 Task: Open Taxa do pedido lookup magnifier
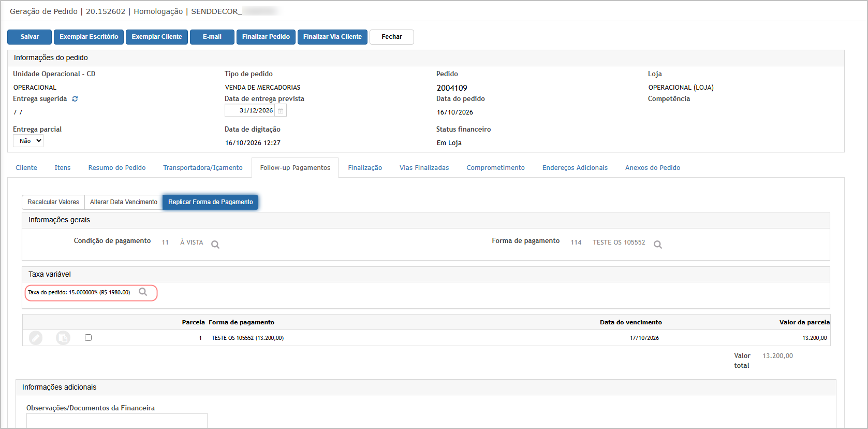coord(143,292)
